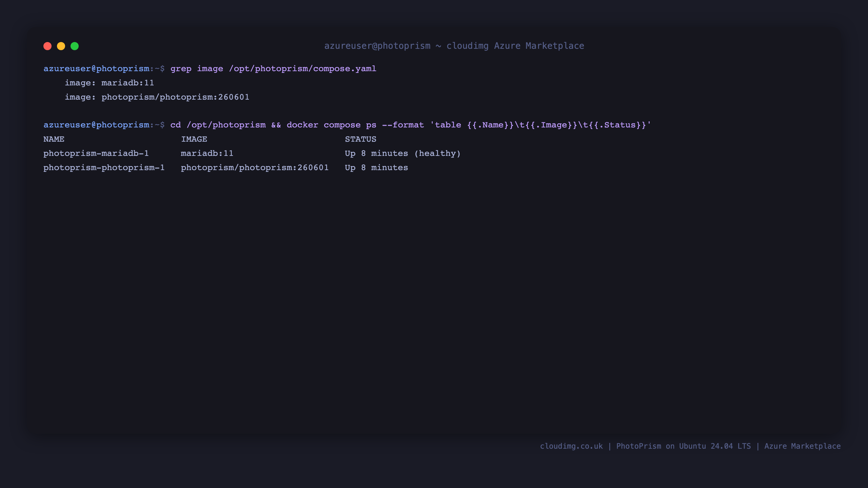868x488 pixels.
Task: Click the terminal title 'azureuser@photoprism ~ cloudimg Azure Marketplace'
Action: tap(454, 46)
